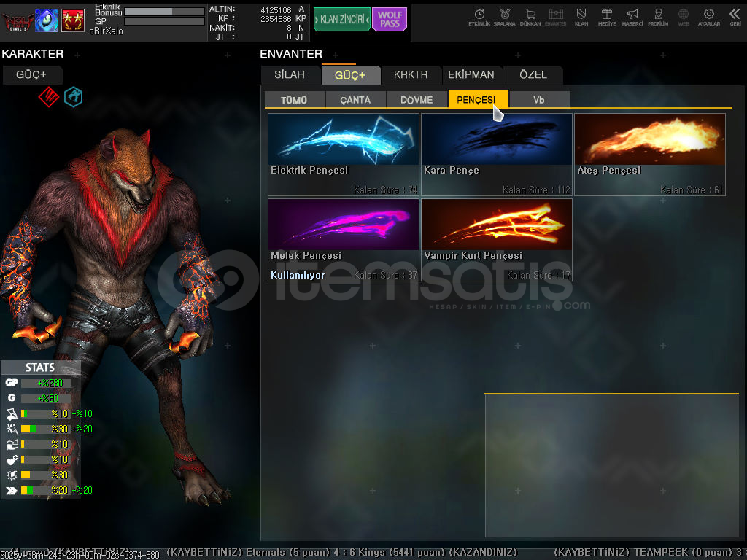Click the GP stat icon
The image size is (747, 560).
[x=12, y=382]
